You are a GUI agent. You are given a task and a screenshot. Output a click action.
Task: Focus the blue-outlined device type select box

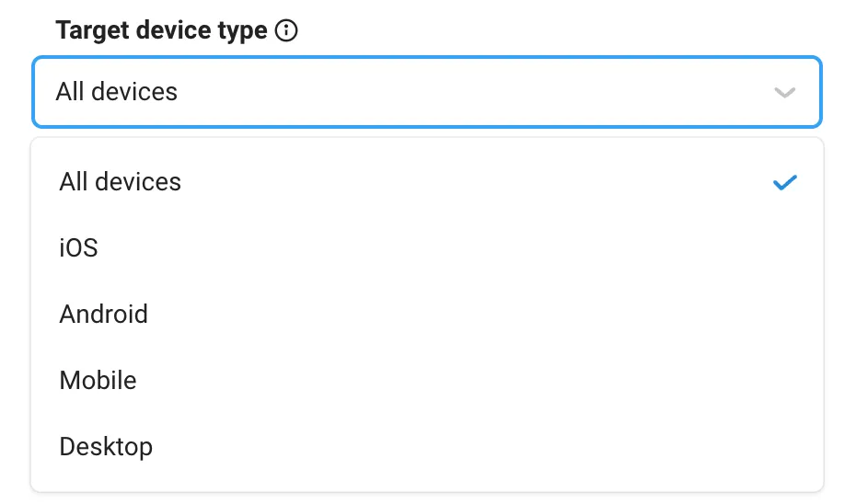click(427, 92)
